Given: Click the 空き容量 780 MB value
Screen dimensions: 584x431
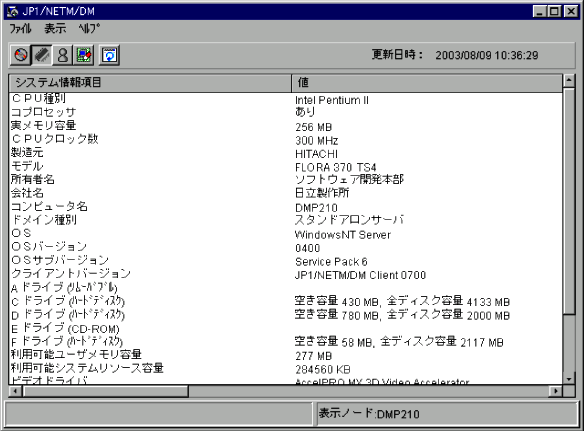Looking at the screenshot, I should (402, 315).
